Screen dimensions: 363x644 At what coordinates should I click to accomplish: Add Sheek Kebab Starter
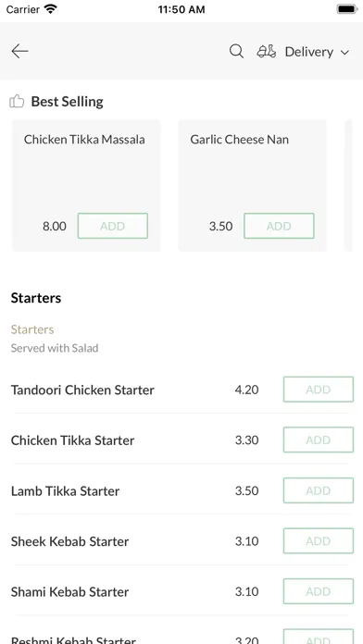click(319, 541)
